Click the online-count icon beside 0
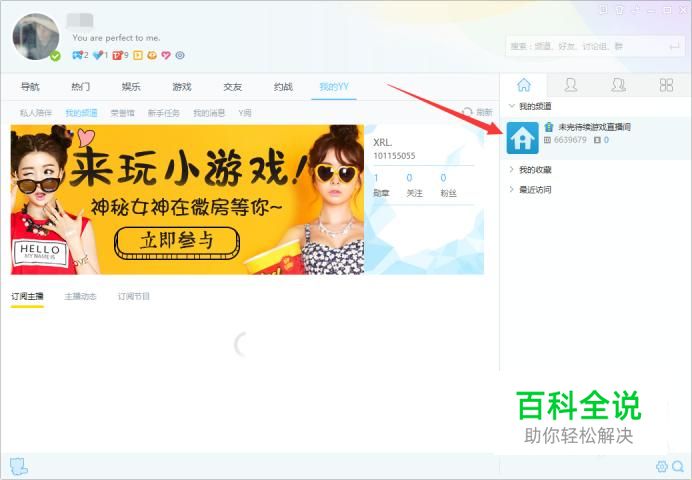The width and height of the screenshot is (692, 480). (598, 140)
